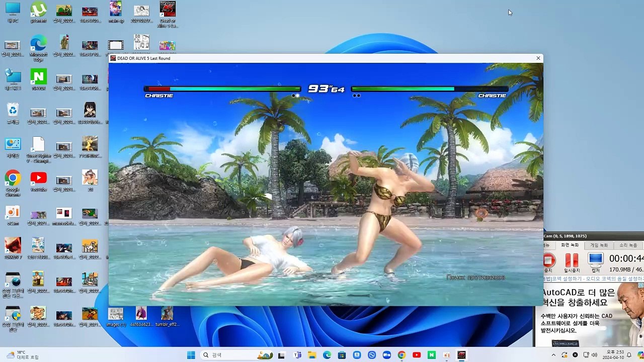This screenshot has width=644, height=362.
Task: Select the tumblr_eff2 desktop image file
Action: (167, 317)
